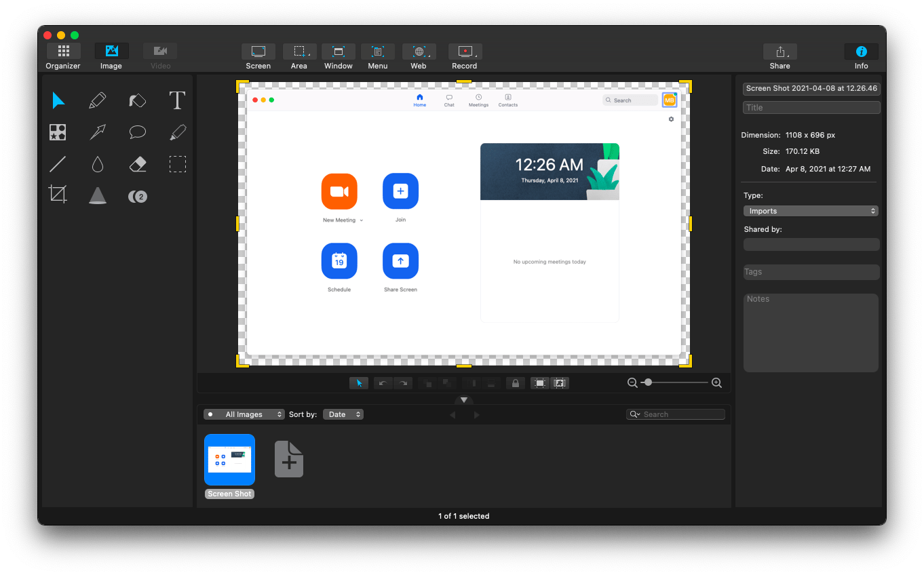Zoom in with the plus magnifier

(x=716, y=383)
